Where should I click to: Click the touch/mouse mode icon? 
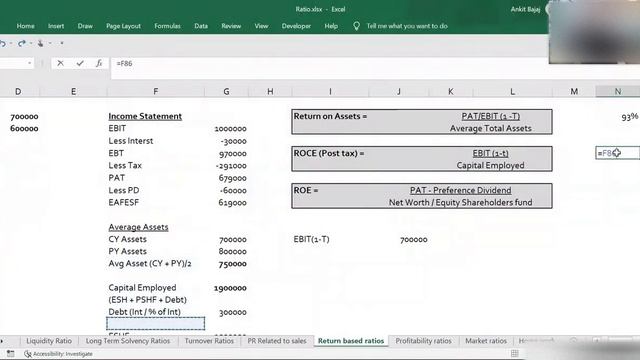coord(40,43)
